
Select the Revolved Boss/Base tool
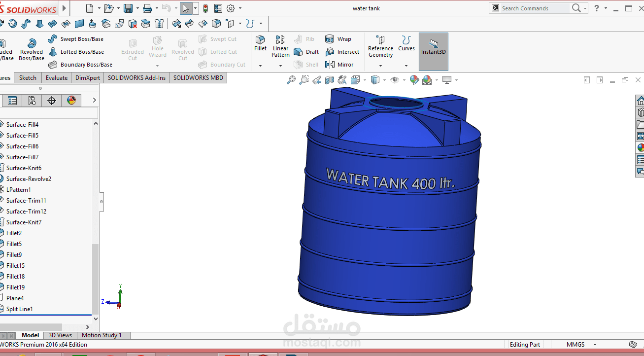coord(32,50)
